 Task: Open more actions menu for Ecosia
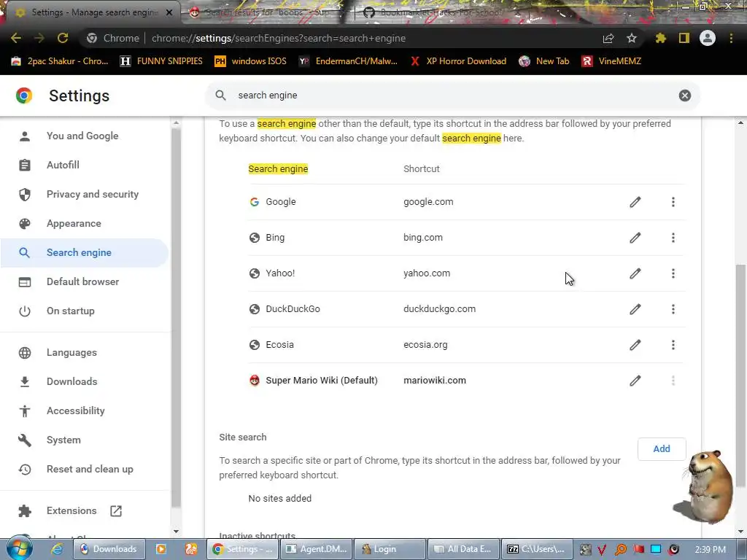(673, 345)
